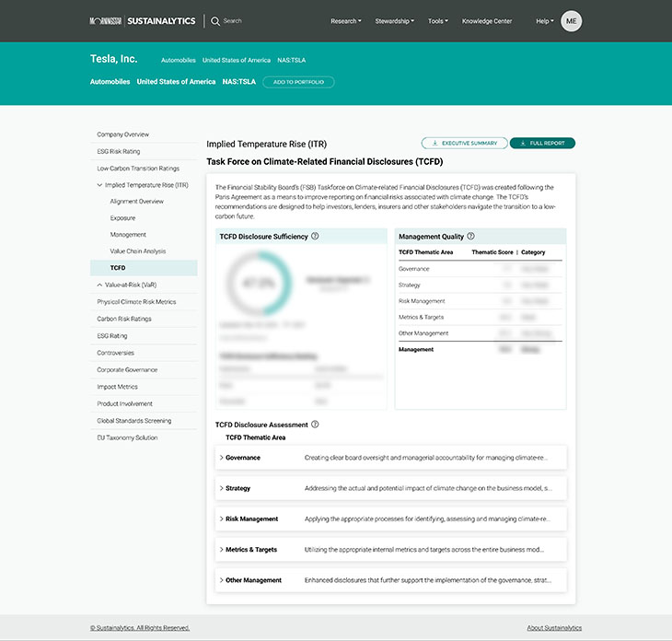Click info icon beside TCFD Disclosure Sufficiency

315,237
